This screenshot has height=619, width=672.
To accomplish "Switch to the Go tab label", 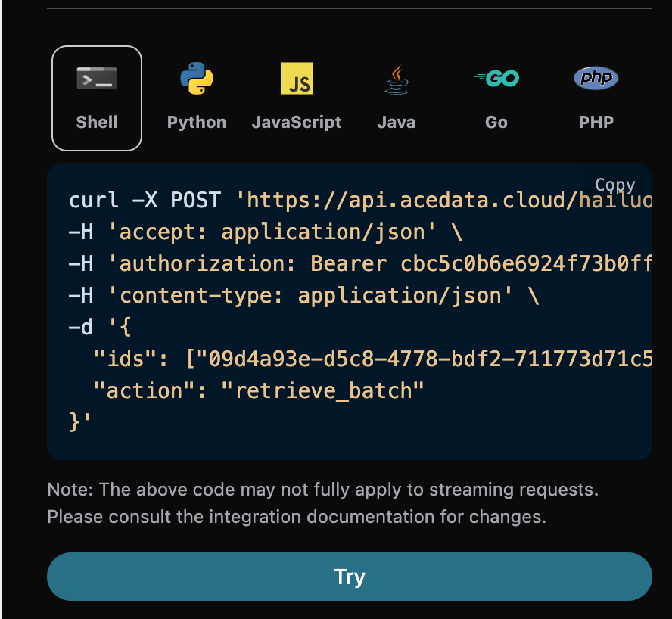I will tap(496, 122).
